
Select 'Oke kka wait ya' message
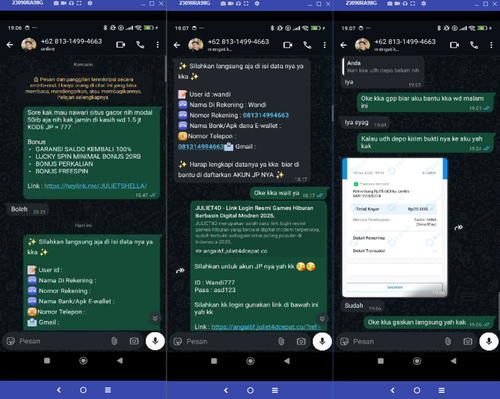pos(289,193)
